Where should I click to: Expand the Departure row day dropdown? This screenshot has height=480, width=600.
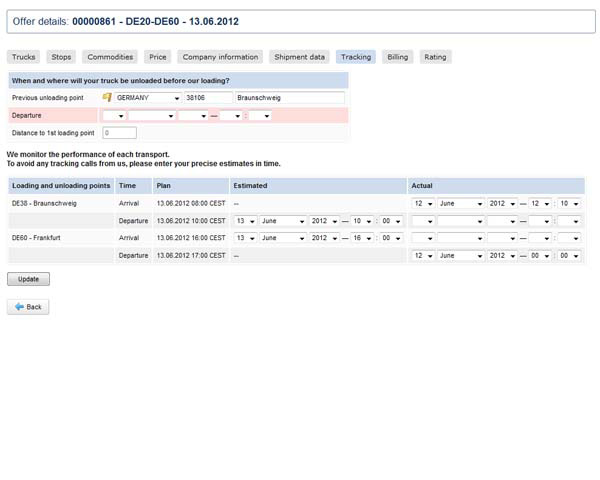[113, 115]
